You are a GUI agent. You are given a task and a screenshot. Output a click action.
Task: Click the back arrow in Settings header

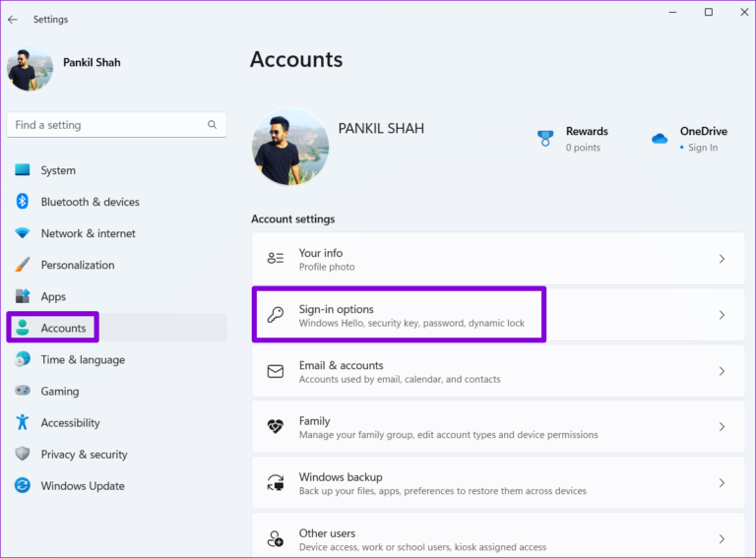pos(13,19)
